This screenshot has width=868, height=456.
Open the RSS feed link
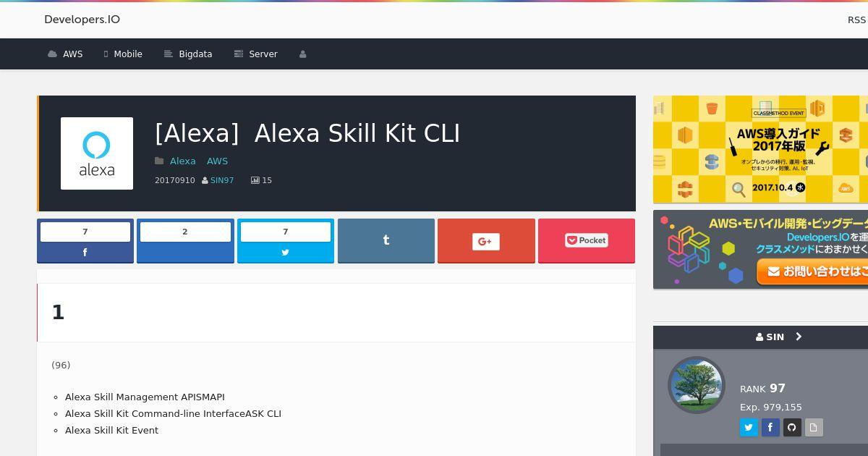pos(856,20)
